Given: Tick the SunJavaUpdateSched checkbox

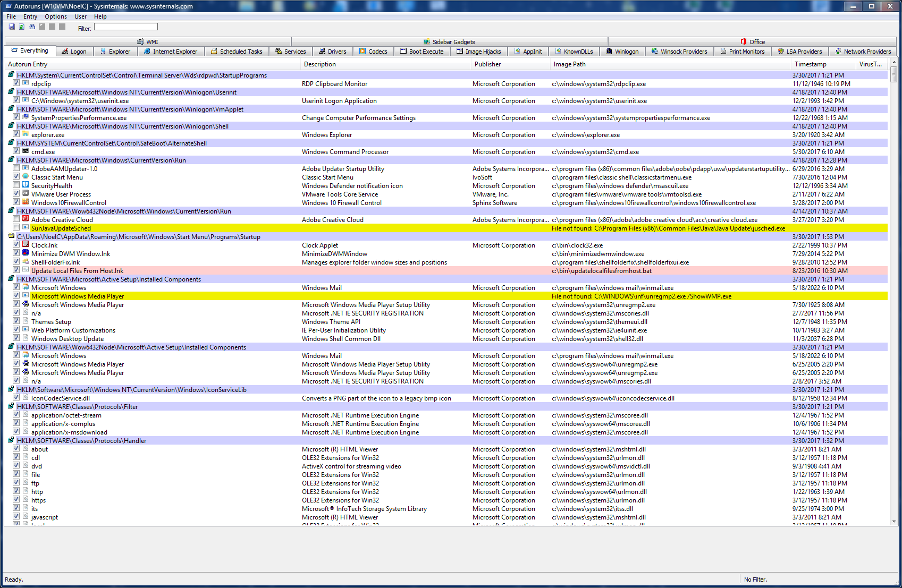Looking at the screenshot, I should tap(16, 228).
